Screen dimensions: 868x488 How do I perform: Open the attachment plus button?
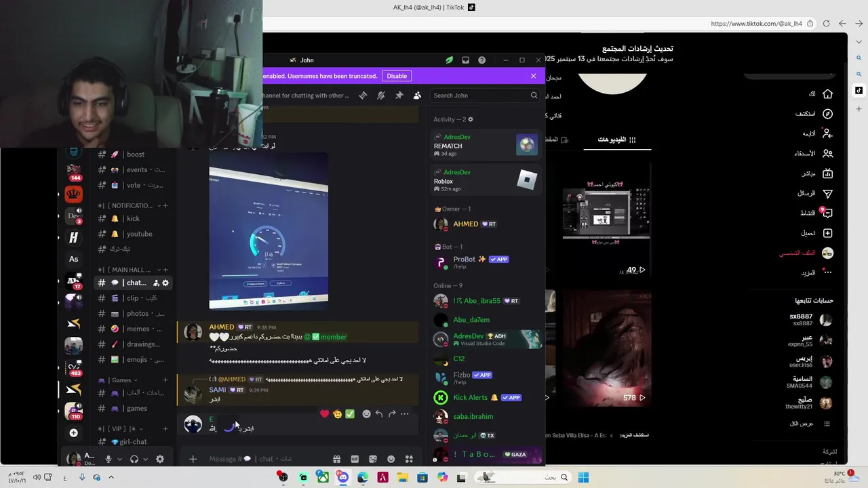pyautogui.click(x=193, y=459)
